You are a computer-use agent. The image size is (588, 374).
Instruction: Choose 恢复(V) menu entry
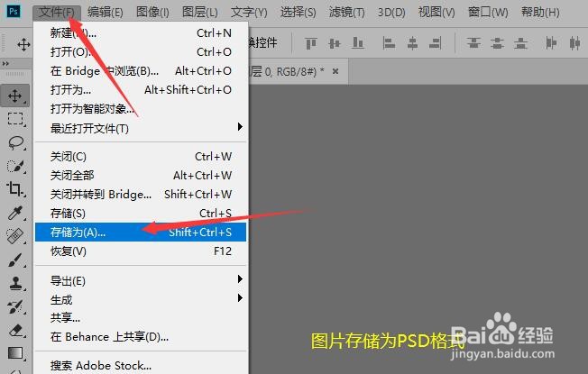click(x=141, y=251)
